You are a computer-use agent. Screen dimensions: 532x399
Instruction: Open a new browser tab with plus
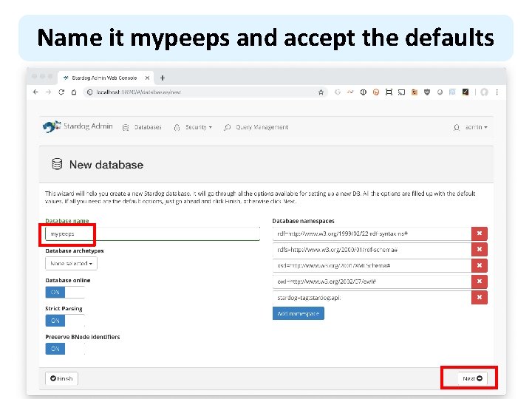(163, 78)
